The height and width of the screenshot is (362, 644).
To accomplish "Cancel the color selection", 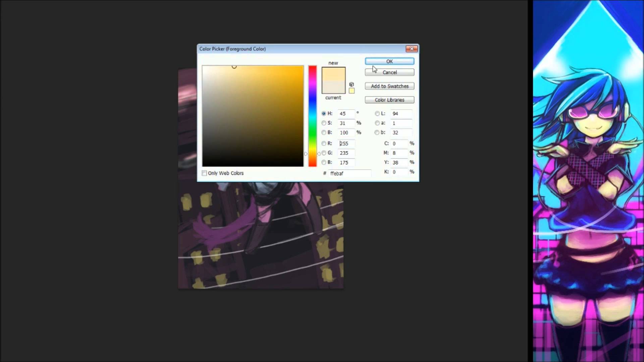I will point(389,72).
